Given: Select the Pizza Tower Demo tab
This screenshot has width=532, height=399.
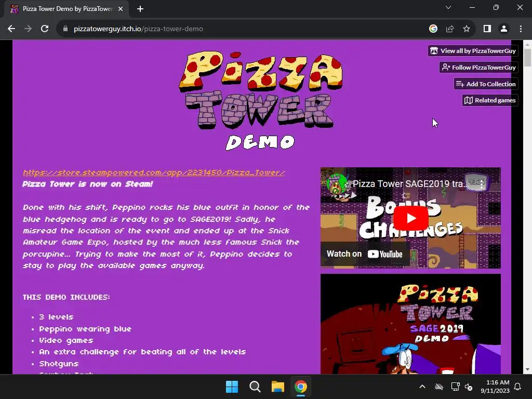Looking at the screenshot, I should coord(67,9).
